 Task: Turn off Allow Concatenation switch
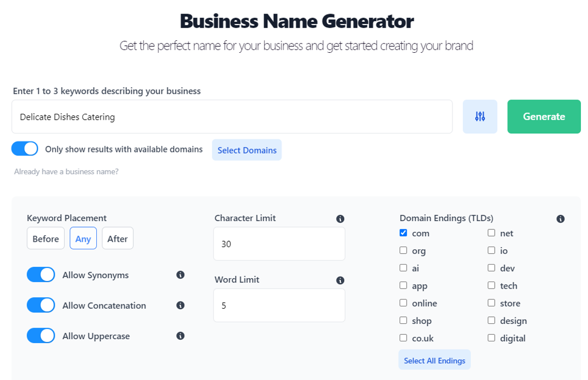(x=41, y=305)
